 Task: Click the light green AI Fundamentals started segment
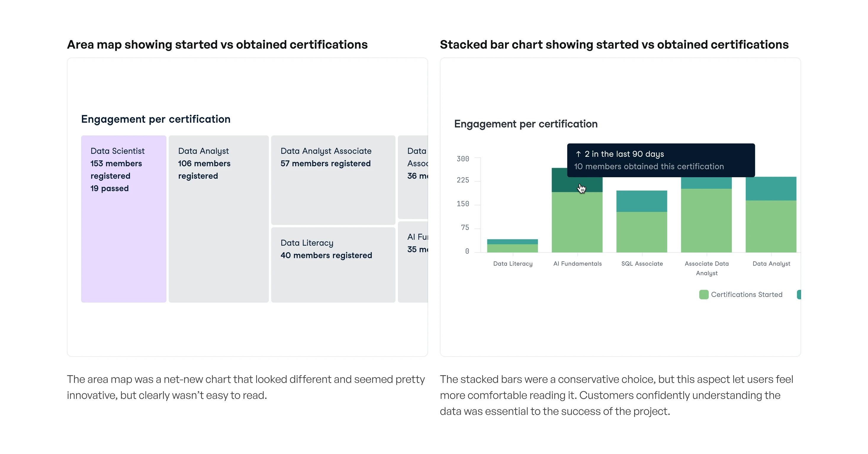[577, 223]
